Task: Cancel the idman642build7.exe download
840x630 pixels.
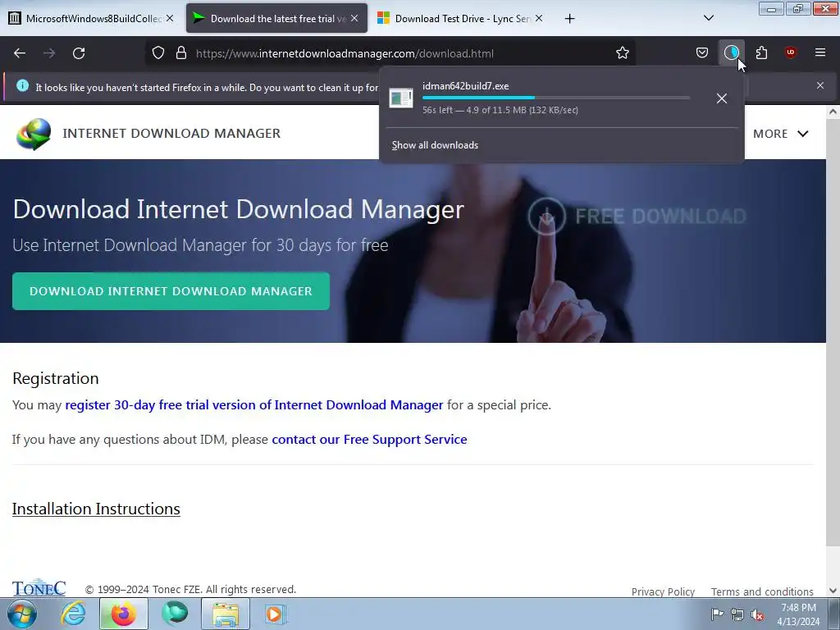Action: tap(722, 98)
